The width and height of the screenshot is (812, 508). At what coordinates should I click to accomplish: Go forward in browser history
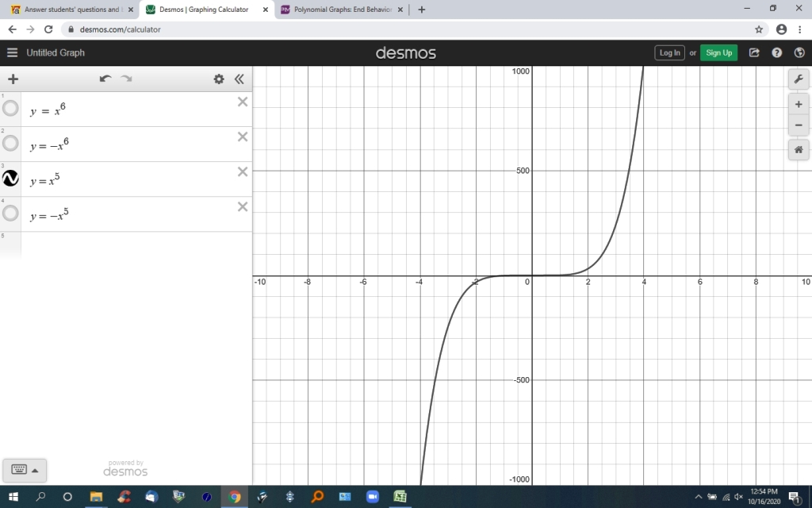tap(31, 29)
